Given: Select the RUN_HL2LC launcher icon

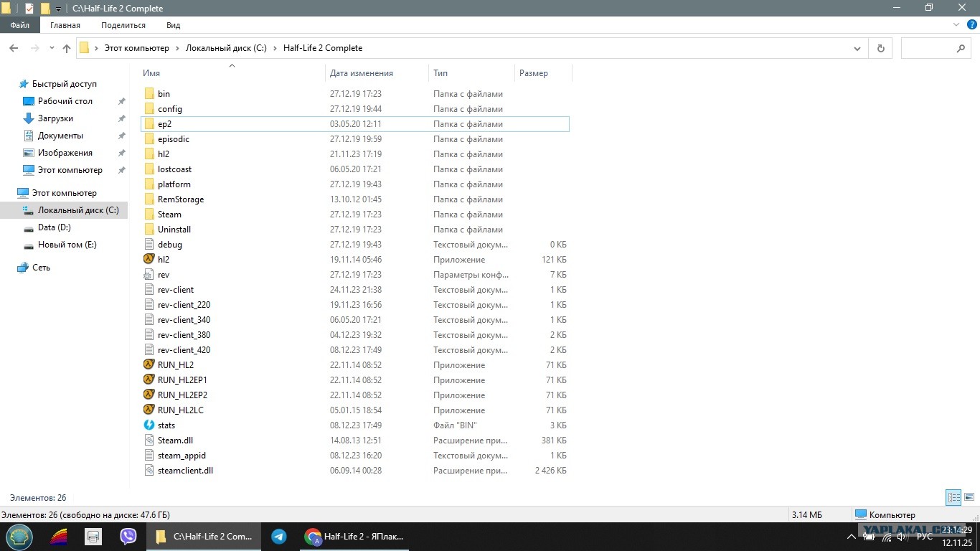Looking at the screenshot, I should 149,410.
